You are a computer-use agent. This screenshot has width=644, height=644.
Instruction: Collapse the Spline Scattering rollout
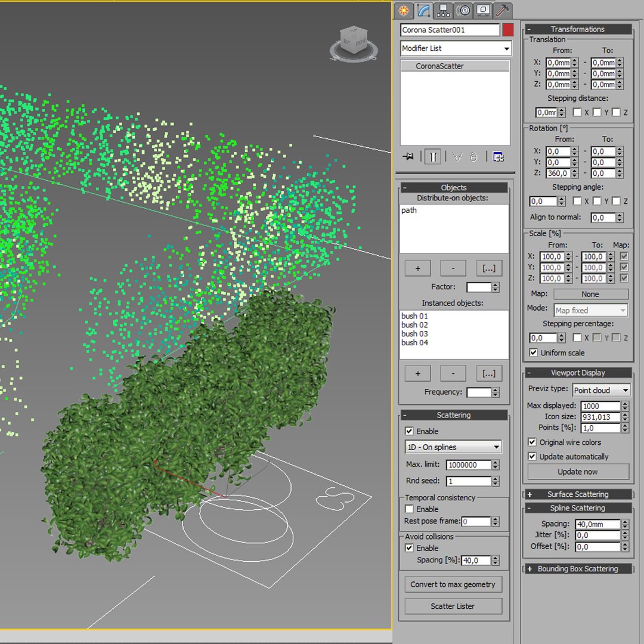click(578, 509)
